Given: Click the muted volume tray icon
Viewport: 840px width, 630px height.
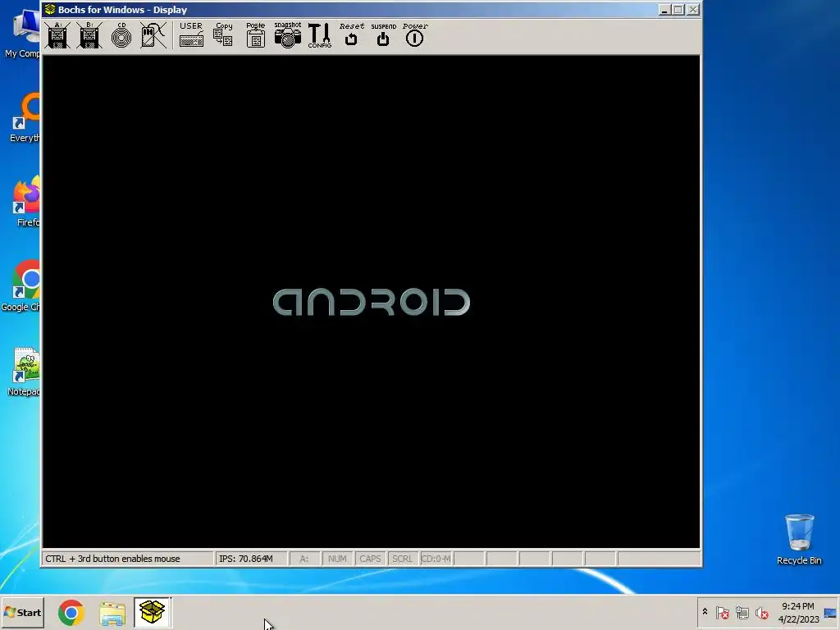Looking at the screenshot, I should (761, 612).
